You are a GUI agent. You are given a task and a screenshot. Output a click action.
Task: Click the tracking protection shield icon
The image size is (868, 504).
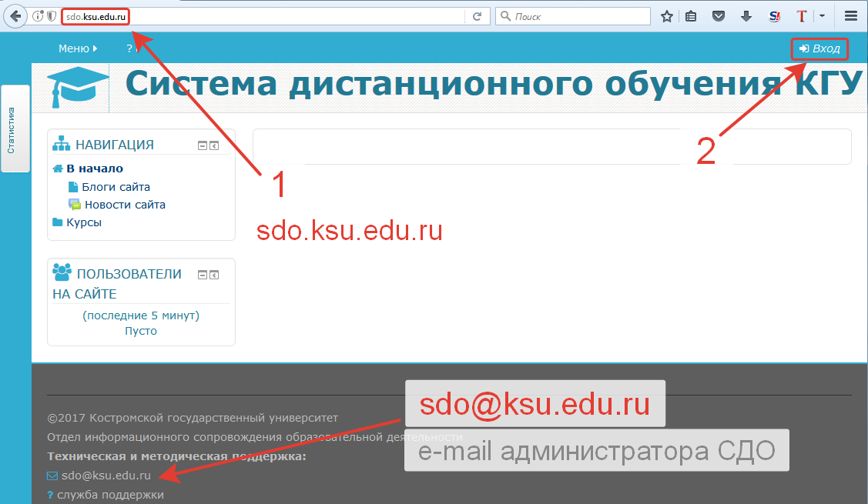click(52, 16)
